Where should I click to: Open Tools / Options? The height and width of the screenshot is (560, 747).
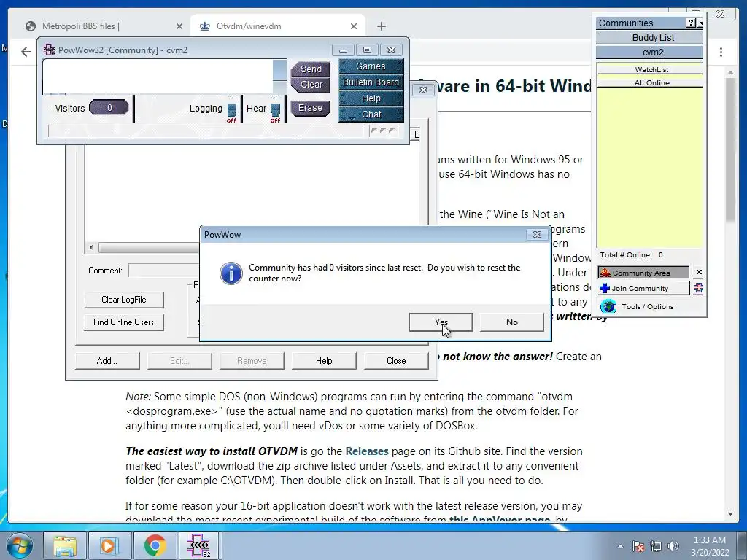pos(647,307)
